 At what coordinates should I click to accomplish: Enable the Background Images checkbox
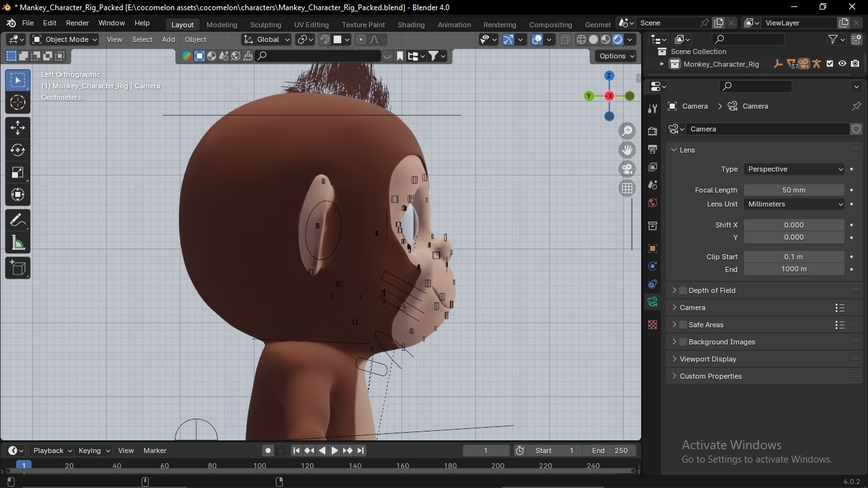pos(683,342)
